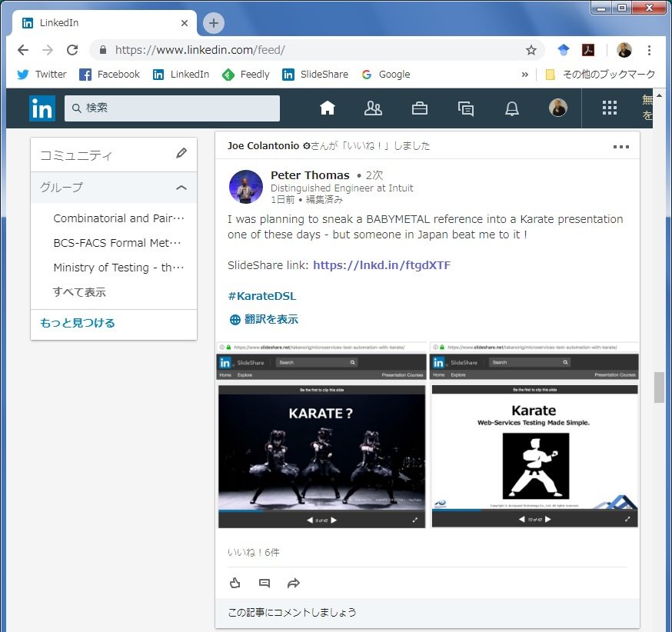Open Ministry of Testing group
The width and height of the screenshot is (672, 632).
(x=118, y=268)
